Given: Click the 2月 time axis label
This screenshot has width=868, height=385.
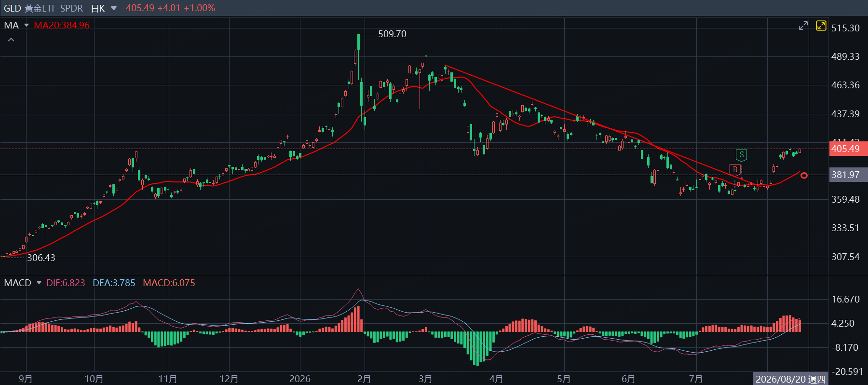Looking at the screenshot, I should point(364,379).
